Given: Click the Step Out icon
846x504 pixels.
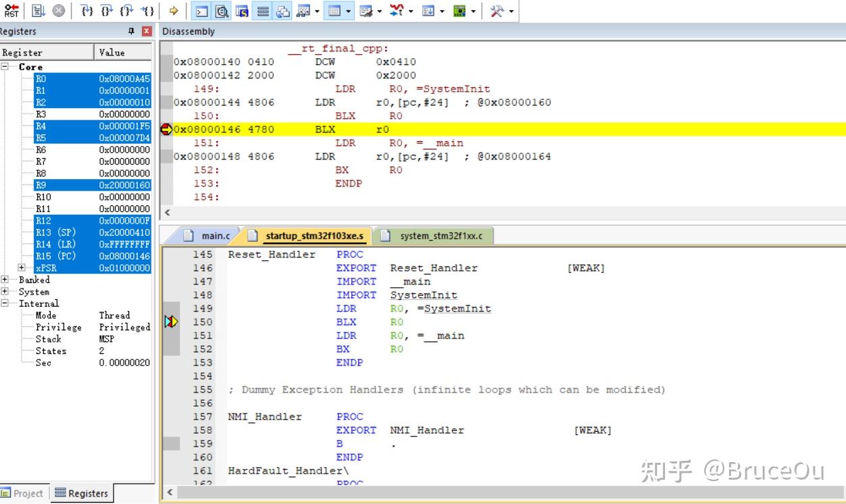Looking at the screenshot, I should click(x=126, y=11).
